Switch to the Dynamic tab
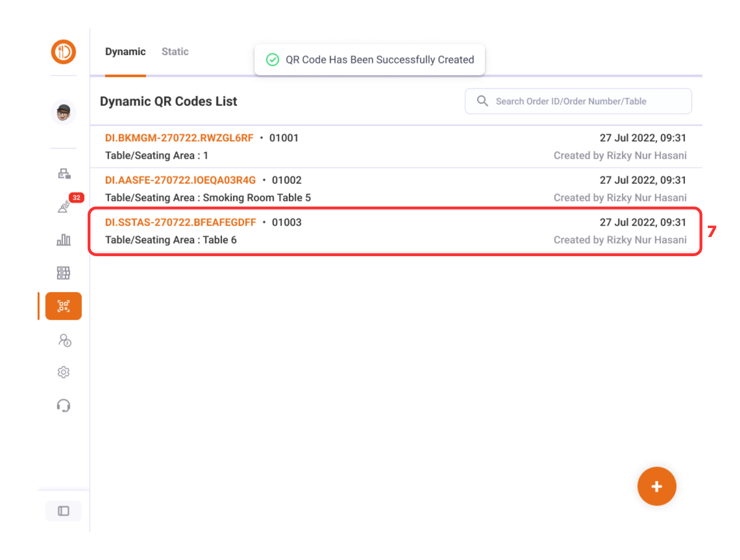The image size is (740, 560). tap(125, 52)
